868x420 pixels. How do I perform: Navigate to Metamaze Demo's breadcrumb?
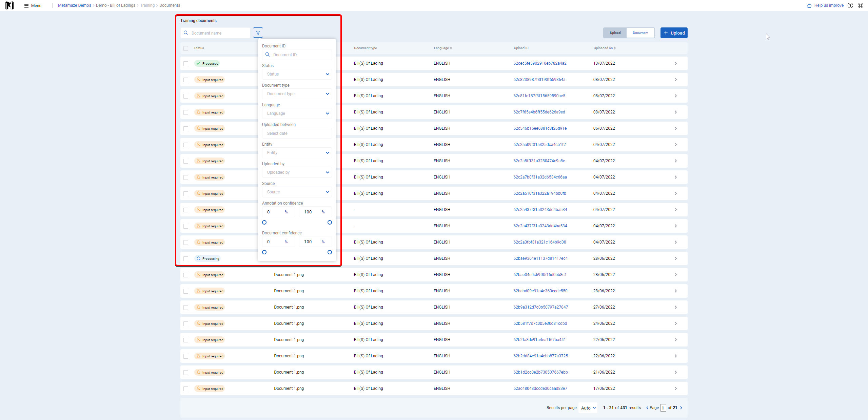[x=75, y=5]
